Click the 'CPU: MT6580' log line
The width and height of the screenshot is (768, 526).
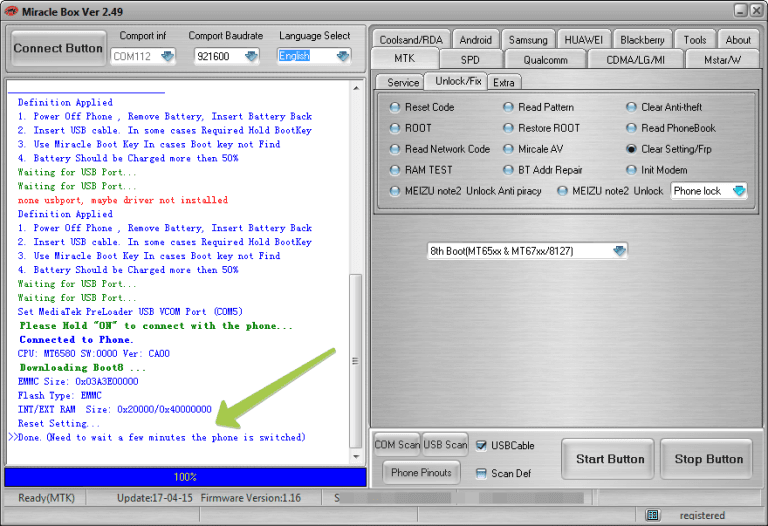(x=94, y=354)
